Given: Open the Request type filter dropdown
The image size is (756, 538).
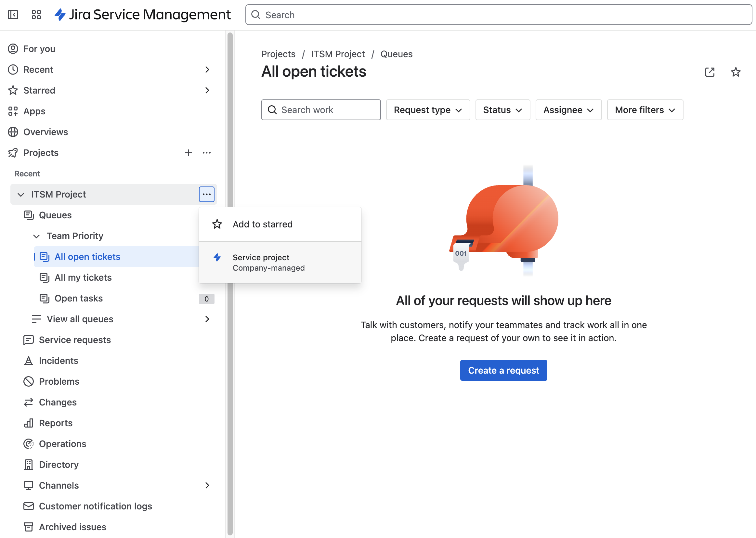Looking at the screenshot, I should 427,110.
